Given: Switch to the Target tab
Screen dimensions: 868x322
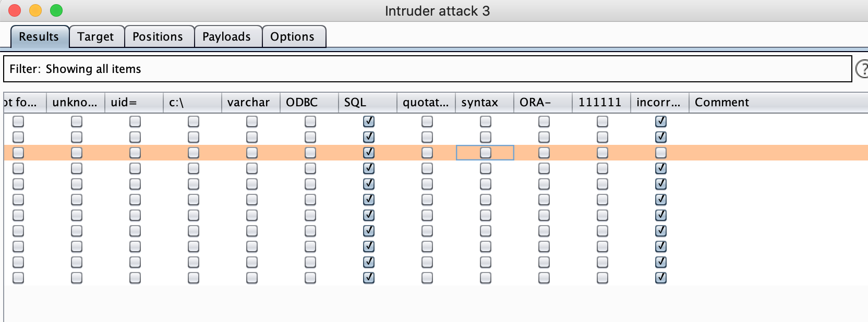Looking at the screenshot, I should coord(96,36).
